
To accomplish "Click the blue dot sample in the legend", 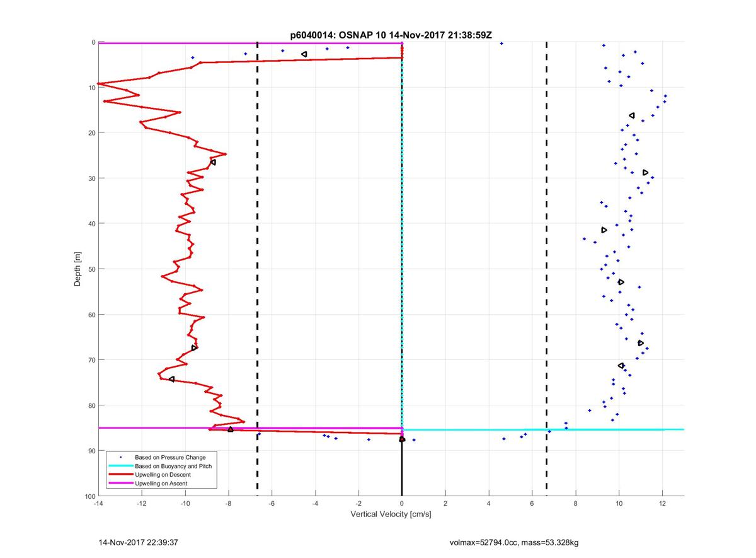I will (x=120, y=456).
